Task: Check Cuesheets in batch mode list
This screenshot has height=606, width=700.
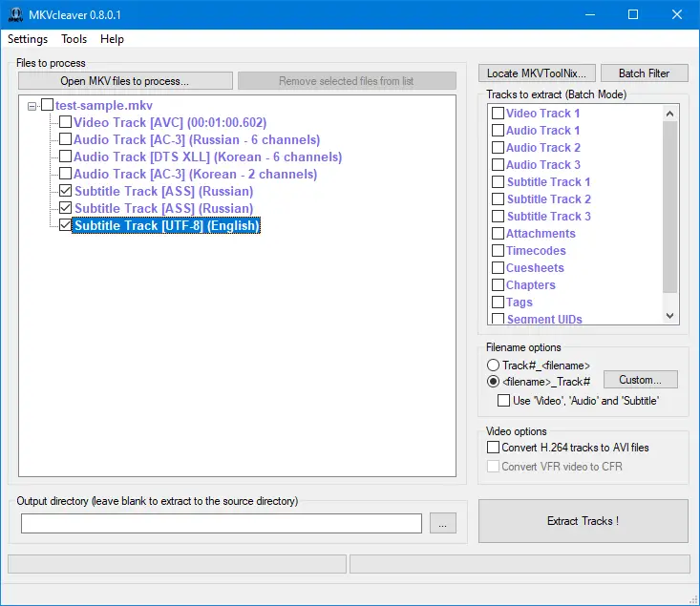Action: (498, 268)
